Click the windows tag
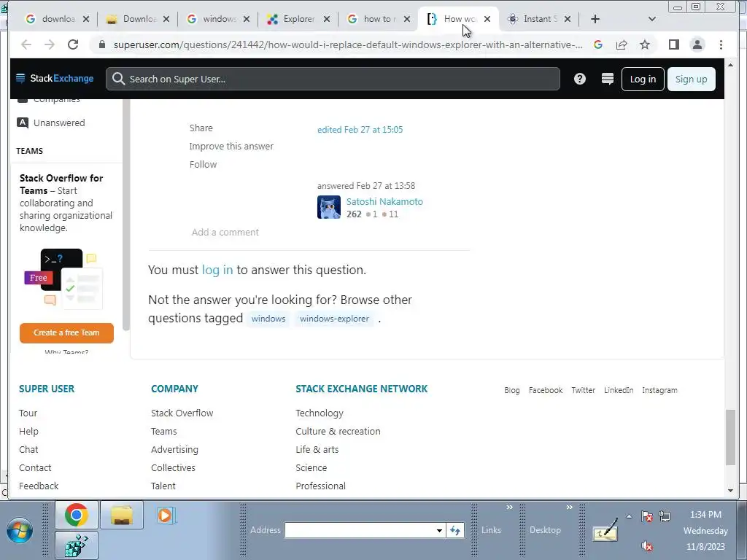747x560 pixels. pos(268,319)
